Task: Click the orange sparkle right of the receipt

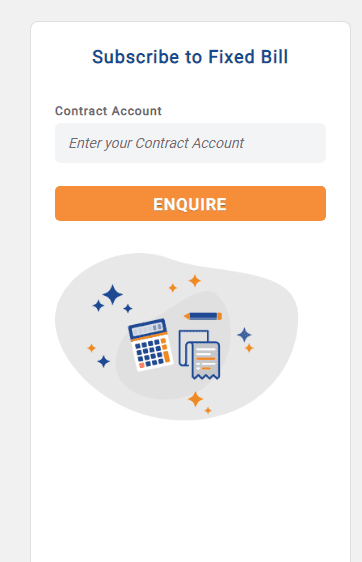Action: 249,348
